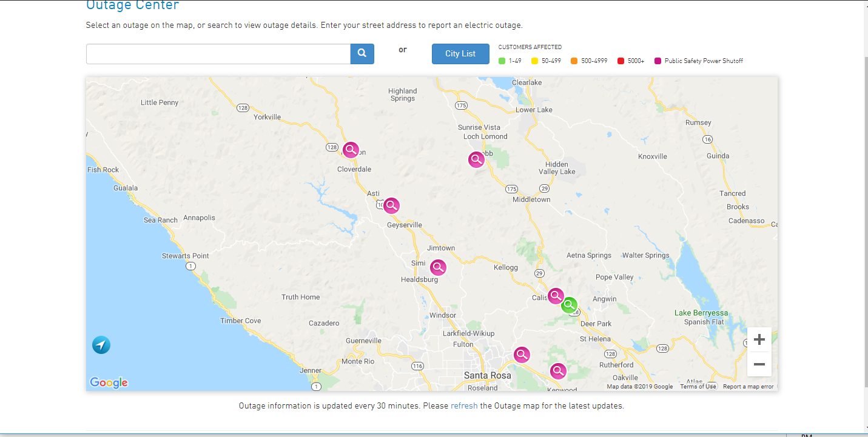
Task: Click the Guerneville map label
Action: 363,341
